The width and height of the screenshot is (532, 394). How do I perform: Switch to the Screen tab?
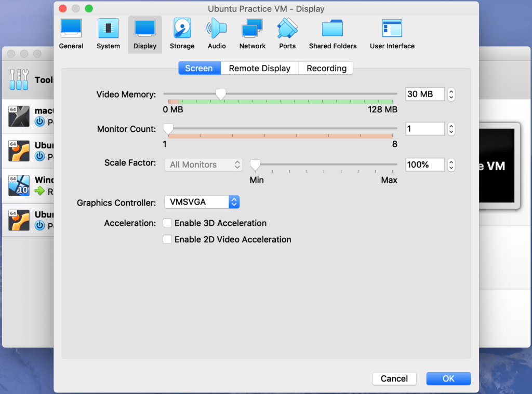[x=199, y=68]
